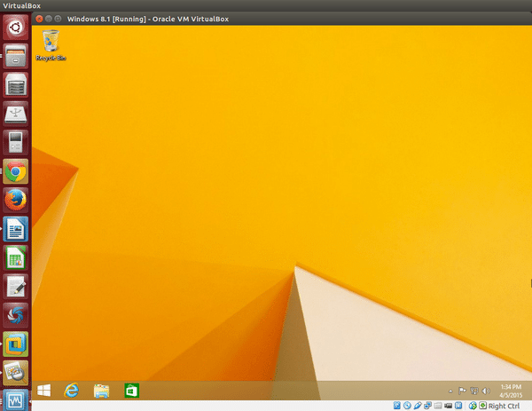Click VirtualBox network adapters indicator
532x411 pixels.
428,405
